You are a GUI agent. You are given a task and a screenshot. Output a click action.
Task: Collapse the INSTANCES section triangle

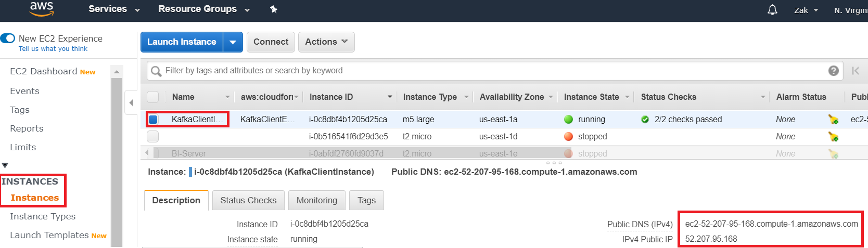coord(5,165)
